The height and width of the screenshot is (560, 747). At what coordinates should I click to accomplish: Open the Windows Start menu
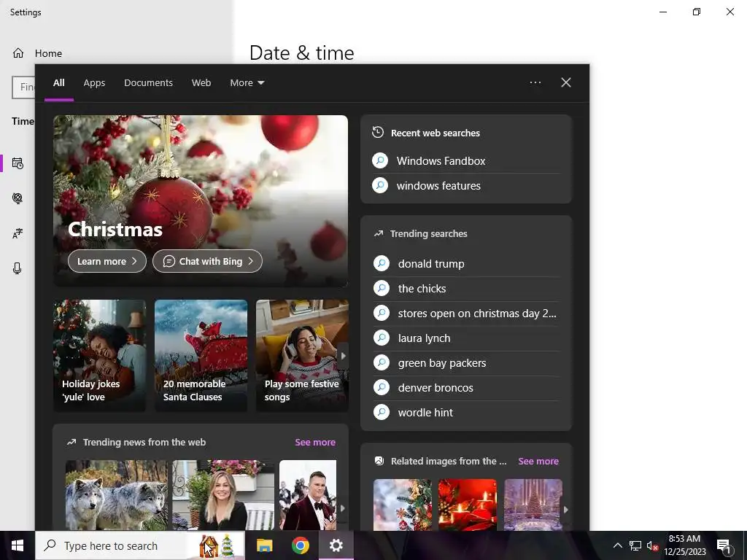point(18,545)
